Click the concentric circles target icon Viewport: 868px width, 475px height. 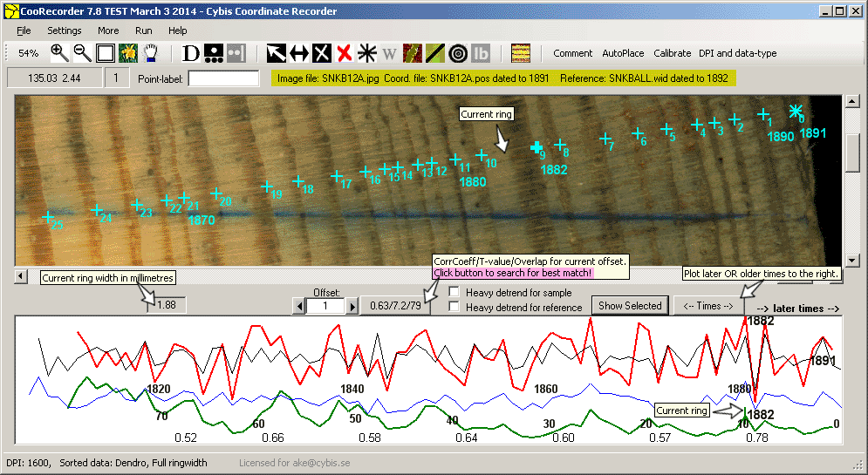point(458,53)
